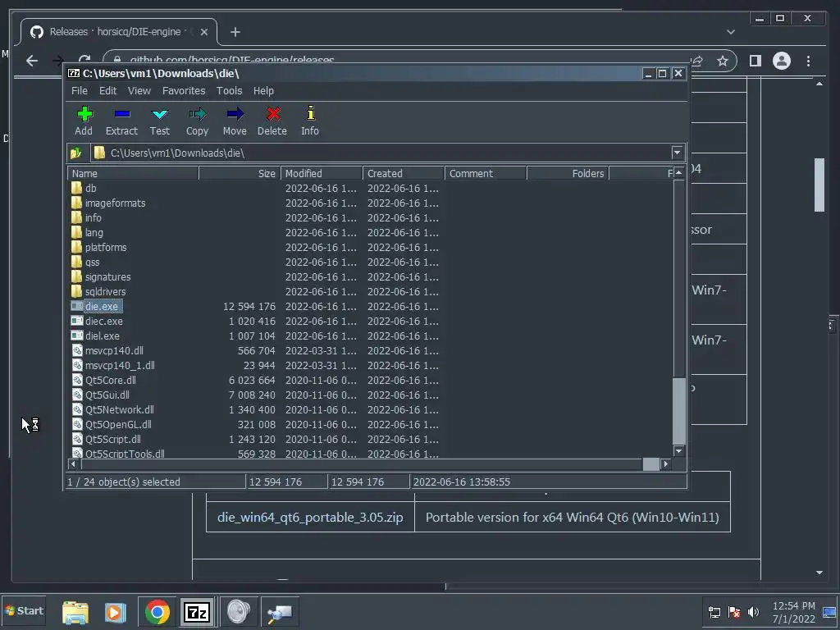Sort by the Name column header
Screen dimensions: 840x630
pyautogui.click(x=133, y=173)
